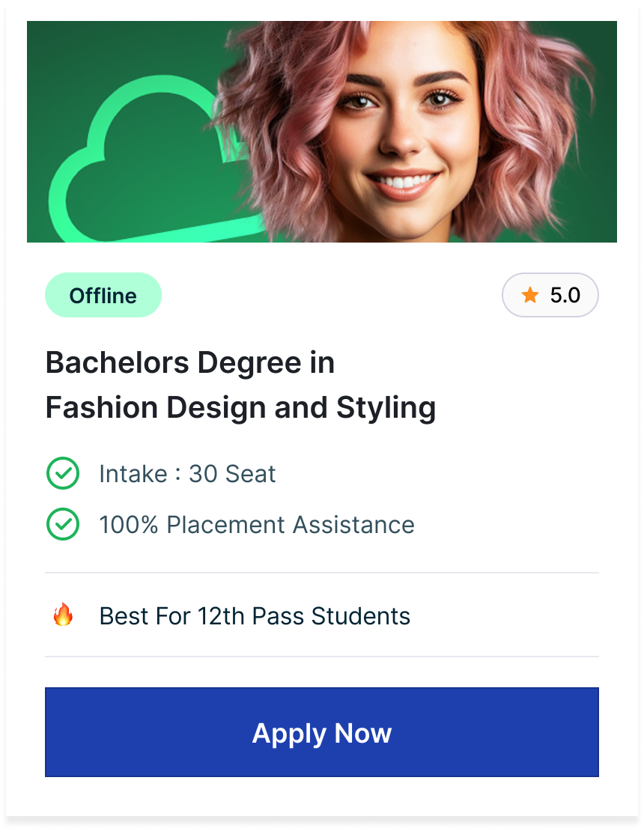This screenshot has height=837, width=644.
Task: Click the word "Offline" in the badge
Action: pos(103,296)
